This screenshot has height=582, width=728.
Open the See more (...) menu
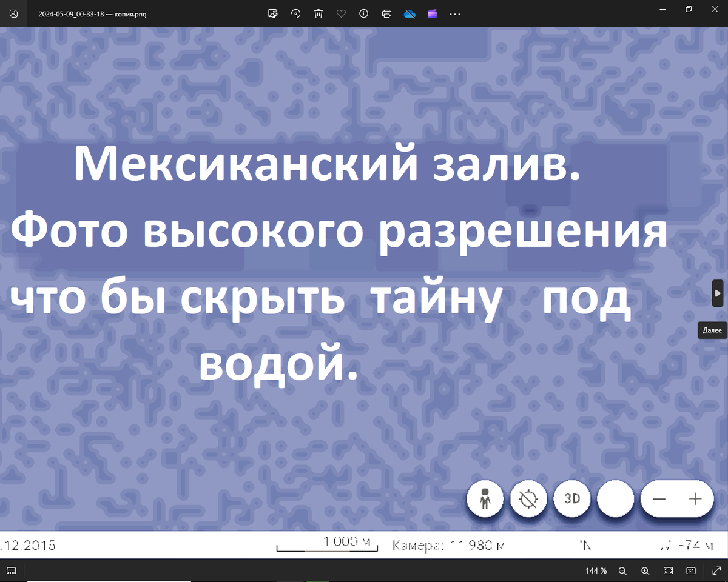[x=455, y=13]
